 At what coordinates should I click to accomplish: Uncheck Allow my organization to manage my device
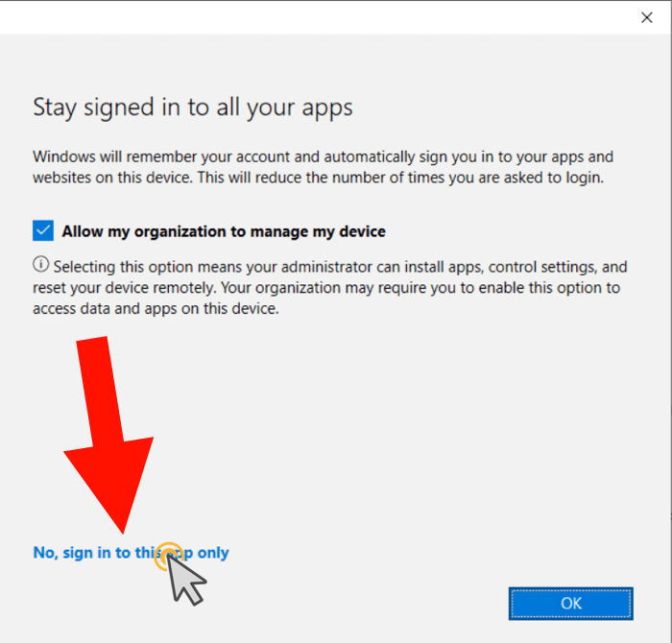pyautogui.click(x=43, y=231)
